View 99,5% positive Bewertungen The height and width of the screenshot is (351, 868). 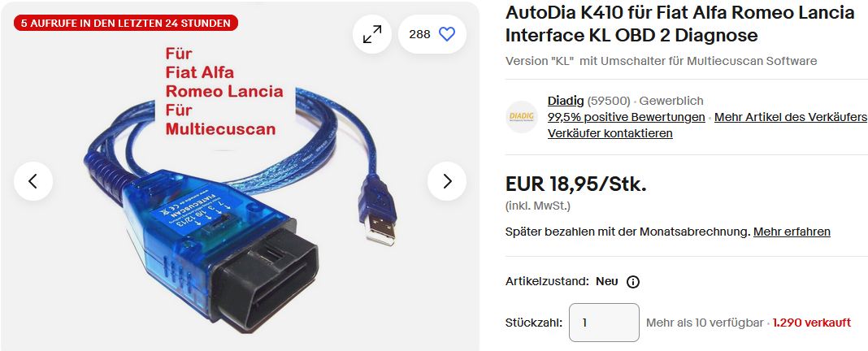tap(626, 117)
